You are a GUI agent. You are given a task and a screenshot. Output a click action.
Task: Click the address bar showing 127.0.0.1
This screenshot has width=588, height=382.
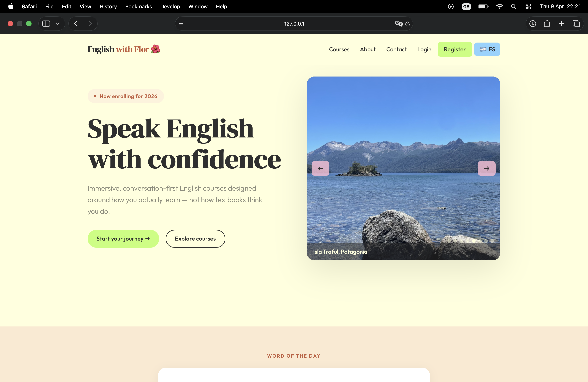294,23
